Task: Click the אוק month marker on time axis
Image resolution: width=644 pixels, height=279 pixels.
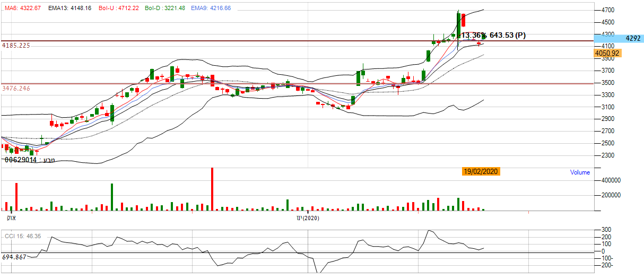Action: (11, 217)
